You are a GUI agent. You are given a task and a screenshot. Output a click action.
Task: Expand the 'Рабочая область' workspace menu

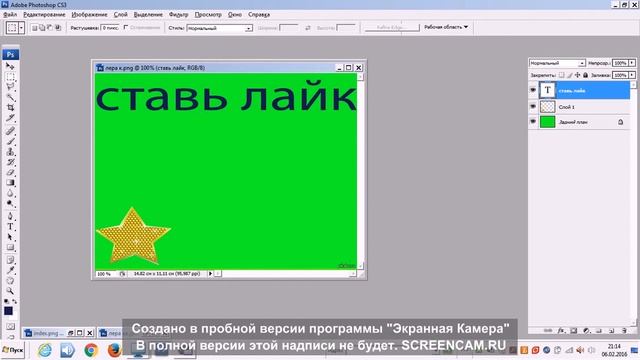pyautogui.click(x=446, y=27)
